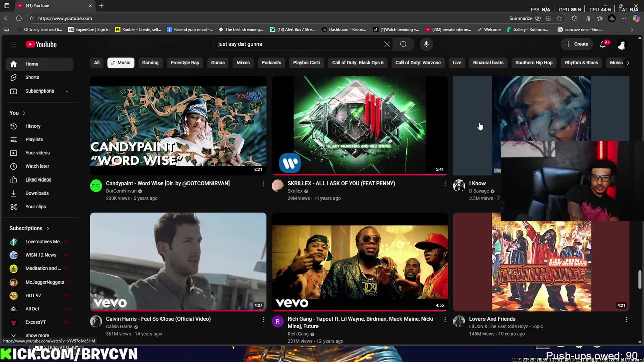The image size is (644, 362).
Task: Open the YouTube hamburger guide menu
Action: 14,44
